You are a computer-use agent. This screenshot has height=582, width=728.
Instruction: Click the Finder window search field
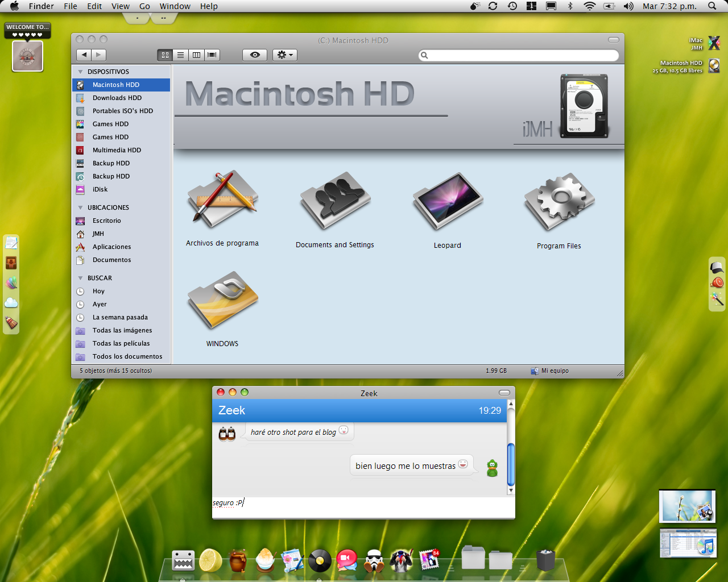pos(519,55)
